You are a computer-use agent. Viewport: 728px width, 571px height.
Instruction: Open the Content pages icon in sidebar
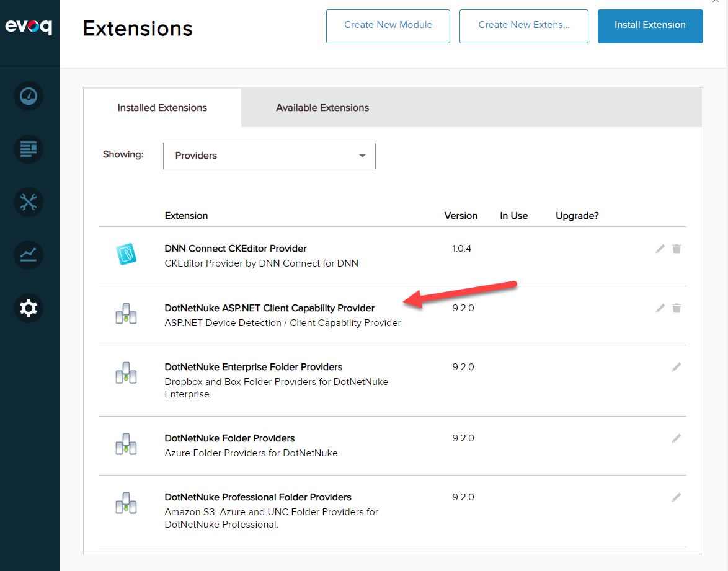29,149
